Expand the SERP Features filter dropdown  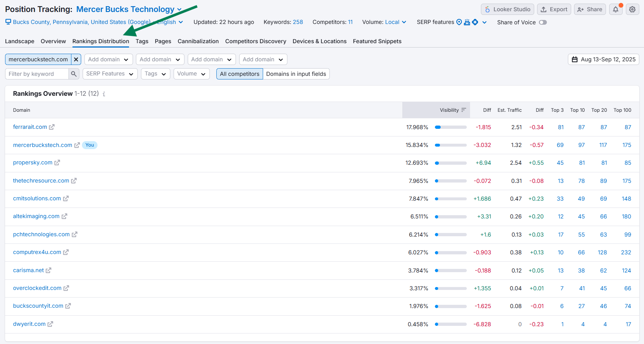pos(110,74)
